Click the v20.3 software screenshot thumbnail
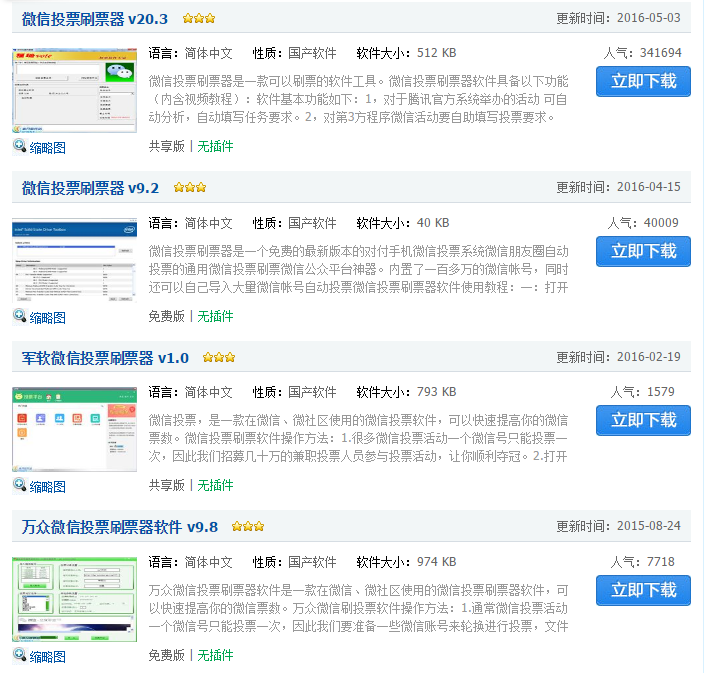This screenshot has height=673, width=706. 74,90
